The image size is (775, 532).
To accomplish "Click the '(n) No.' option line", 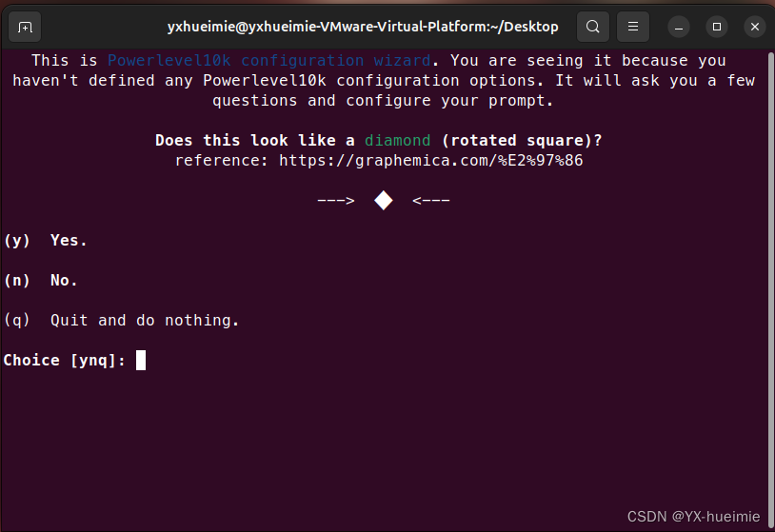I will coord(41,281).
